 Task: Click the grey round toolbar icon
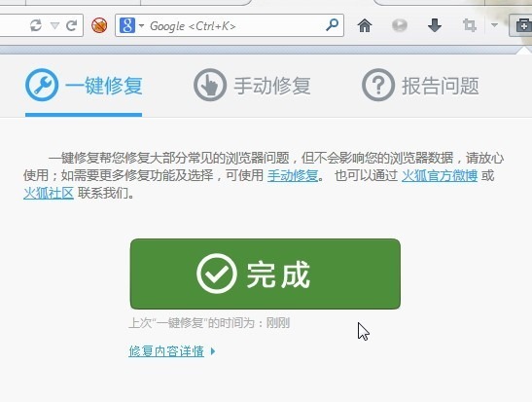[x=400, y=25]
